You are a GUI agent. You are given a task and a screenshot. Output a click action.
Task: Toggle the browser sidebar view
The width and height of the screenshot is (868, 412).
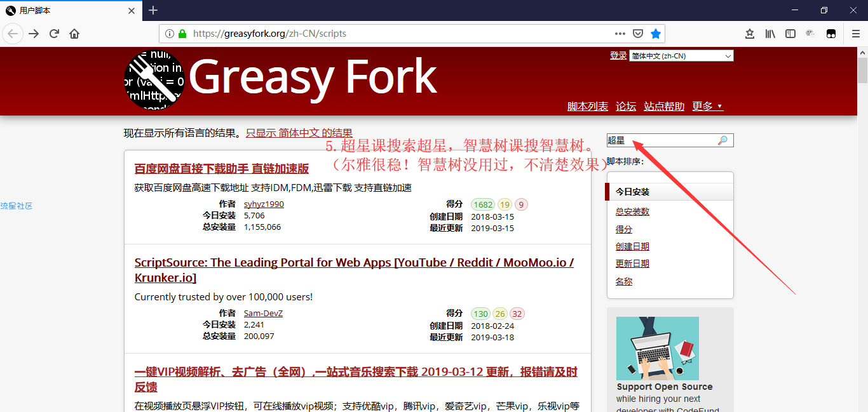pos(790,34)
